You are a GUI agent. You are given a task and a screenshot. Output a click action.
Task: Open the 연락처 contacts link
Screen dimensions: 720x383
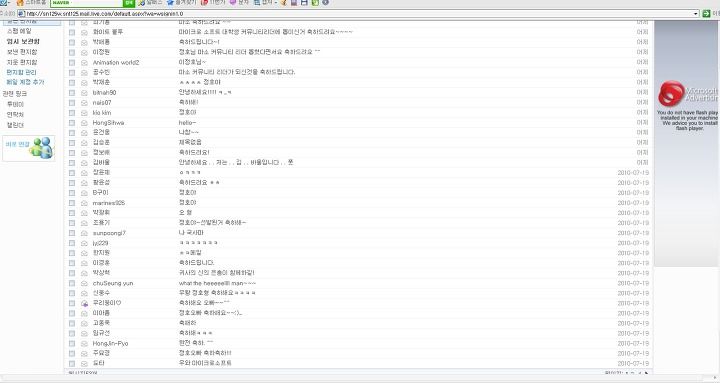pyautogui.click(x=15, y=114)
